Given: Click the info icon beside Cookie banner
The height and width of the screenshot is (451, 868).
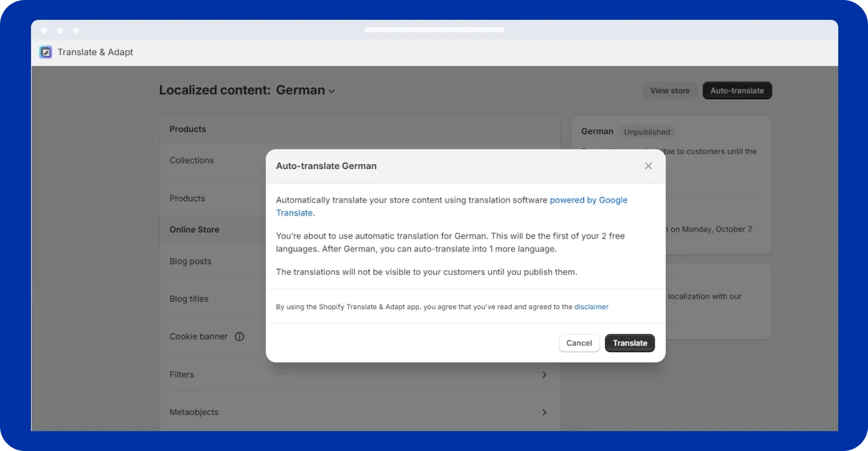Looking at the screenshot, I should (240, 336).
